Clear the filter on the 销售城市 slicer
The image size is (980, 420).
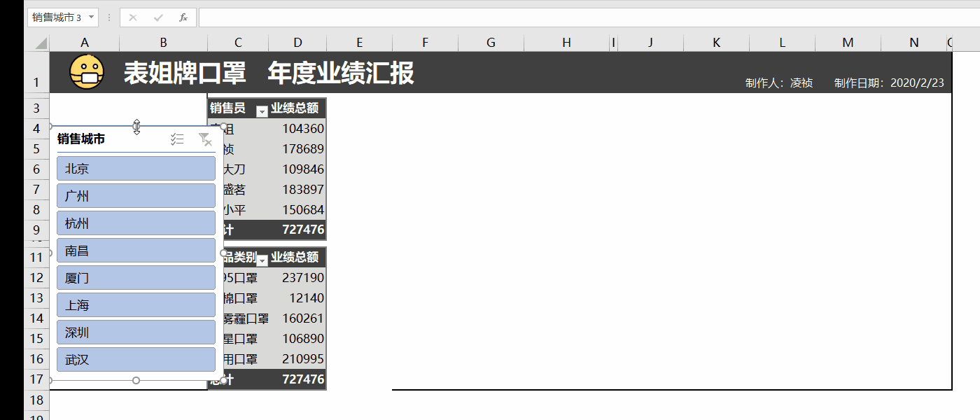pos(206,139)
